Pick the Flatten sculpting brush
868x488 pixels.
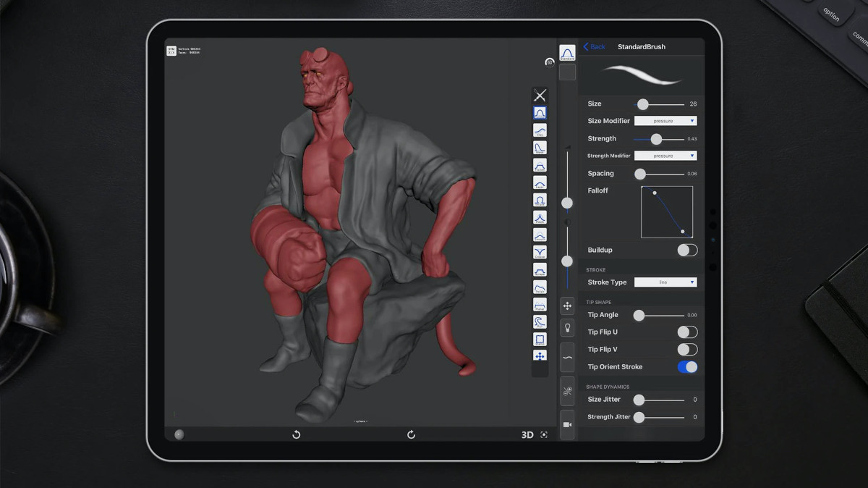pyautogui.click(x=540, y=164)
